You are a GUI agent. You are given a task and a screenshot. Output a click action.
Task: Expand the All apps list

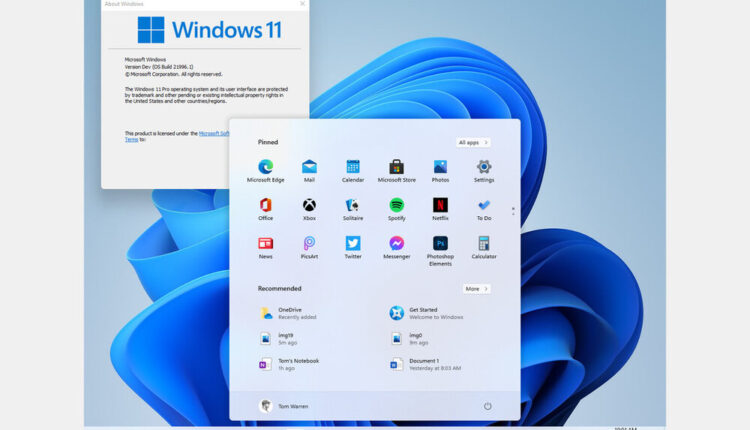coord(473,143)
